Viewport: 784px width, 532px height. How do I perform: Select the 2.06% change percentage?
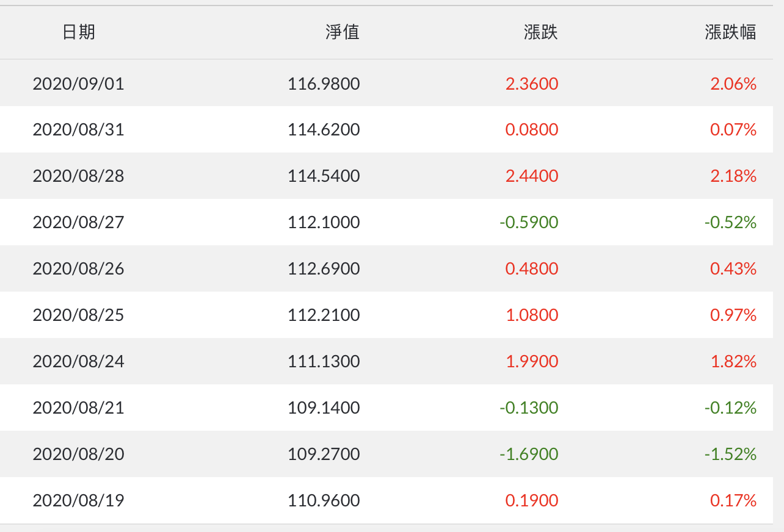click(733, 84)
